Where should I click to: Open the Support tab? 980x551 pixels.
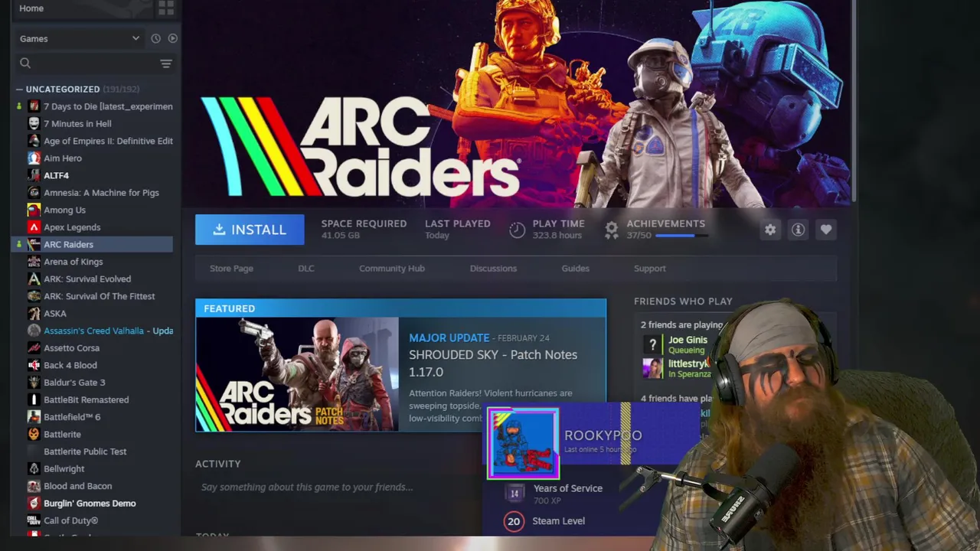coord(650,269)
